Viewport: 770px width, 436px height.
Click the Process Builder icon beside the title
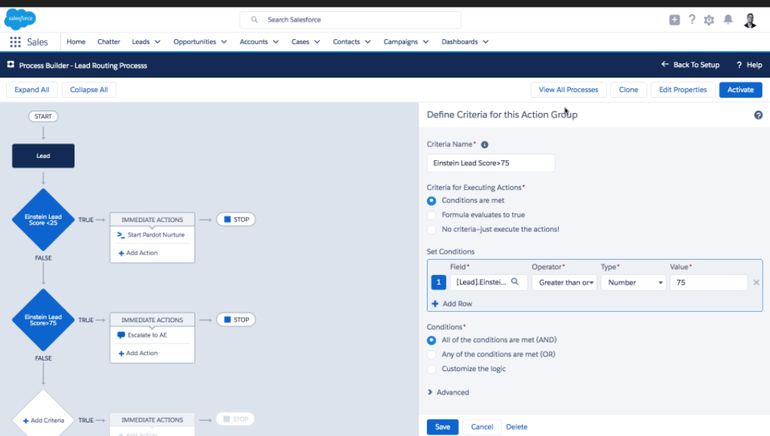(x=11, y=64)
